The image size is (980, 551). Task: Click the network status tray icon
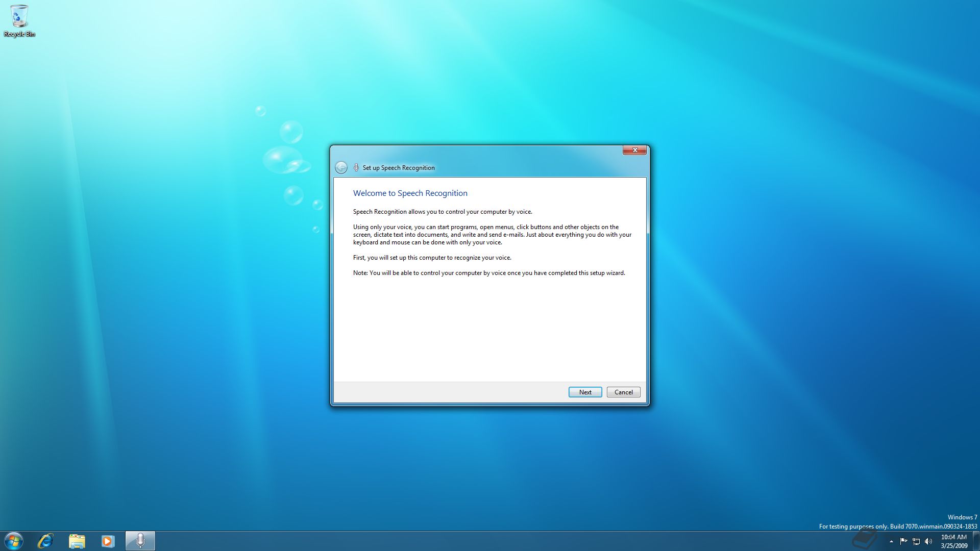916,541
